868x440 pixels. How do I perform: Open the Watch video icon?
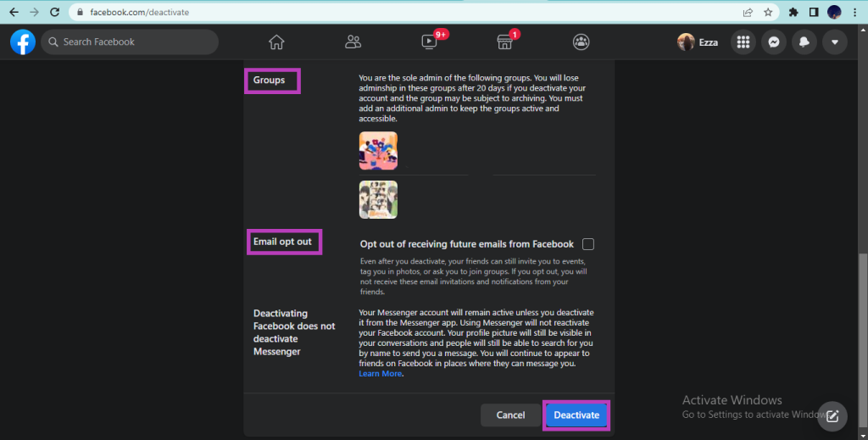click(429, 42)
